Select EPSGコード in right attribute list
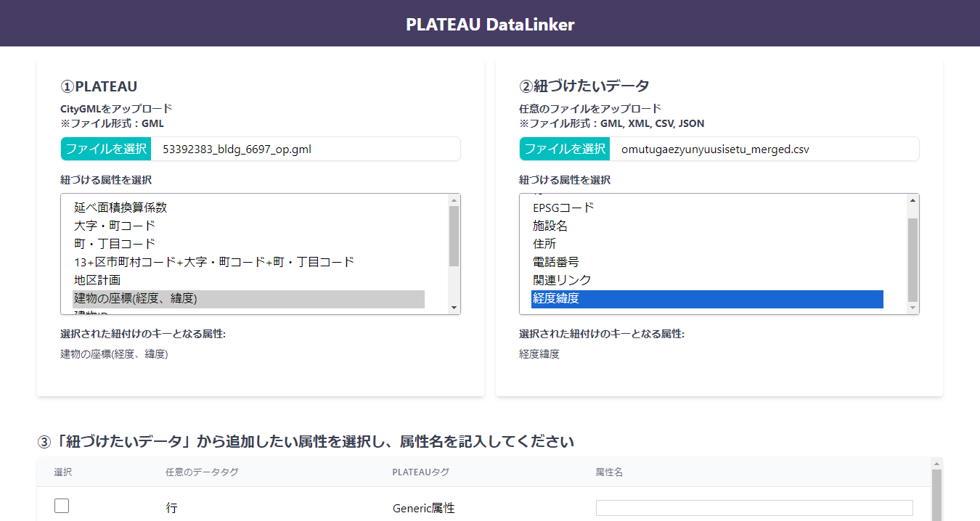The height and width of the screenshot is (521, 980). (563, 208)
